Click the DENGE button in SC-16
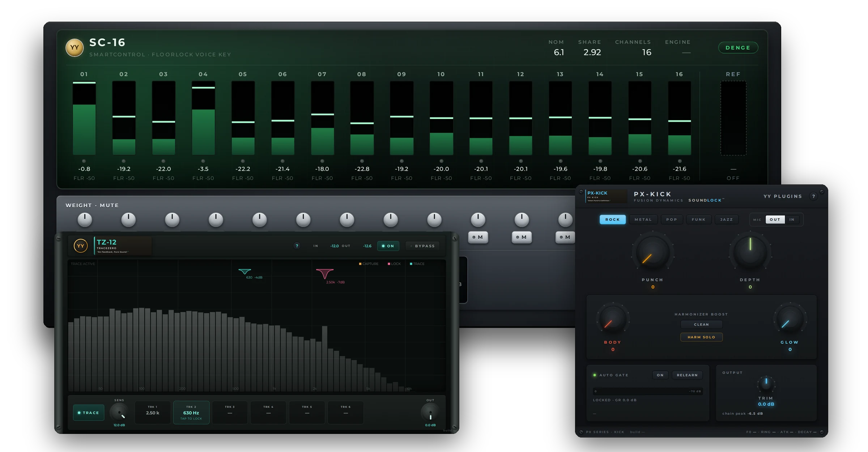Image resolution: width=868 pixels, height=452 pixels. [x=738, y=48]
